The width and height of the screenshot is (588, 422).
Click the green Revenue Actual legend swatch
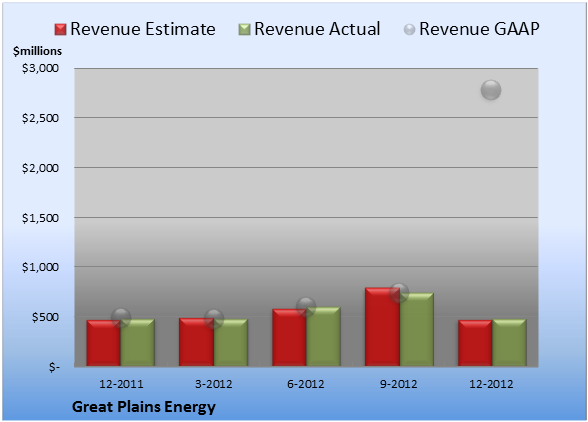[244, 29]
